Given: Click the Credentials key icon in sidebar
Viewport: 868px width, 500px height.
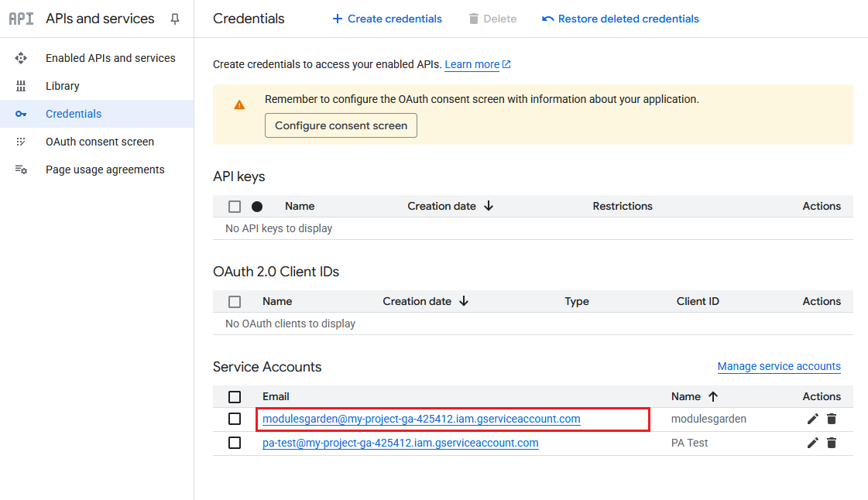Looking at the screenshot, I should point(21,114).
